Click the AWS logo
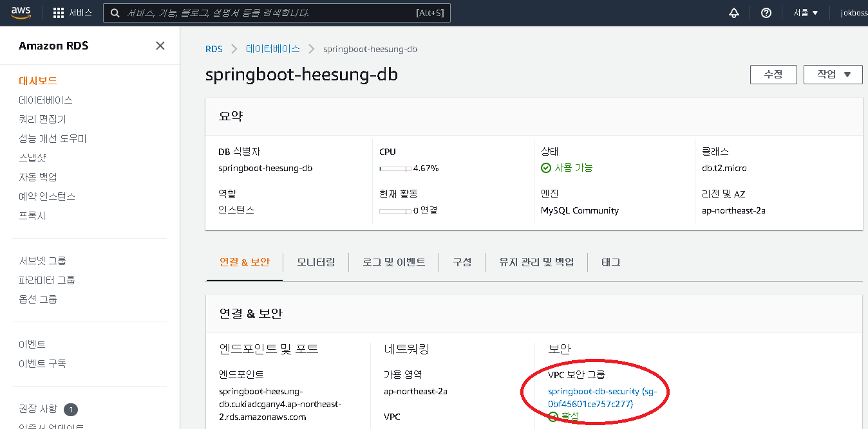This screenshot has width=868, height=429. pos(21,13)
